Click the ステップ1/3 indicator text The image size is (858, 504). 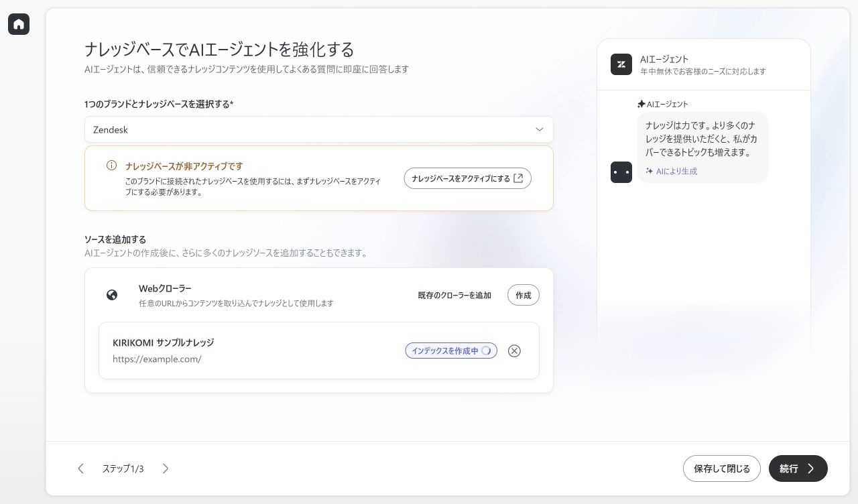pyautogui.click(x=123, y=468)
